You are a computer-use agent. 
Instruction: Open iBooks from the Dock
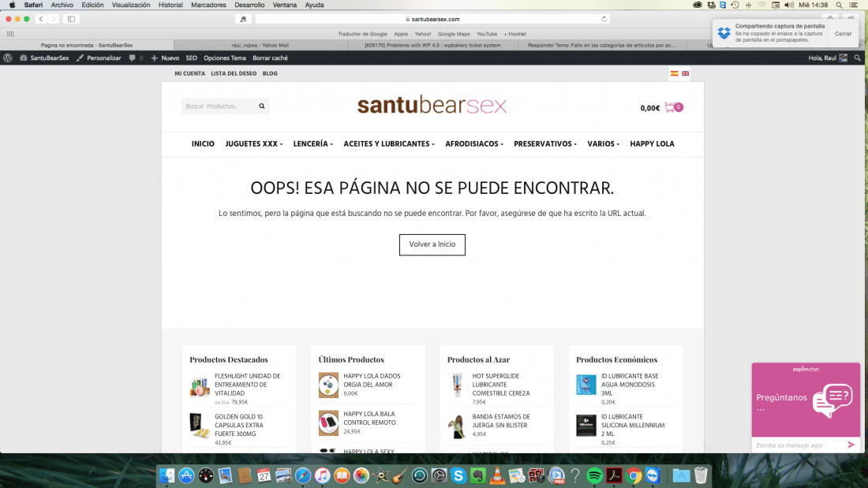[x=342, y=475]
